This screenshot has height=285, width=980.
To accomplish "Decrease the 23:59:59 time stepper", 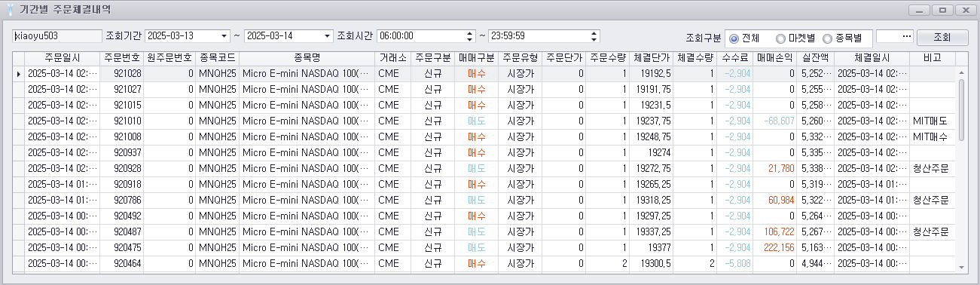I will pyautogui.click(x=595, y=39).
